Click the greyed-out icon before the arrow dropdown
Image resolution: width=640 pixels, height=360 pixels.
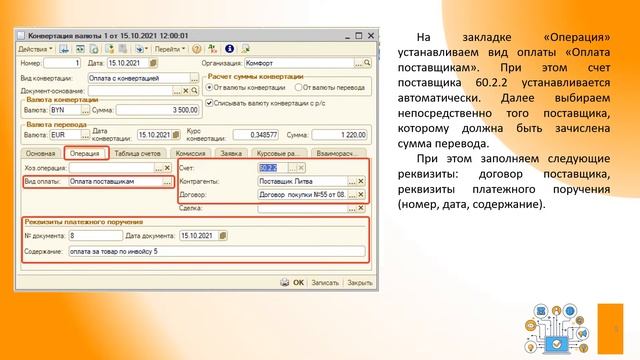[x=122, y=49]
